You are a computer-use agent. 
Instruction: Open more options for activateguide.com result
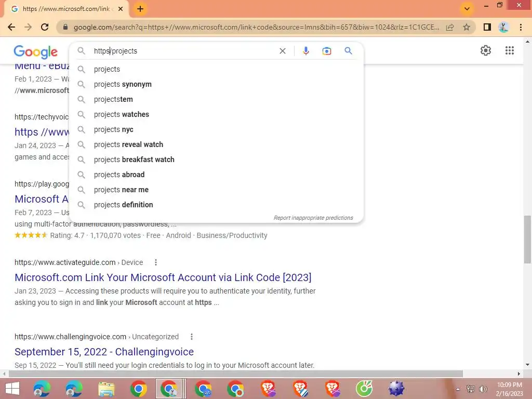coord(156,262)
